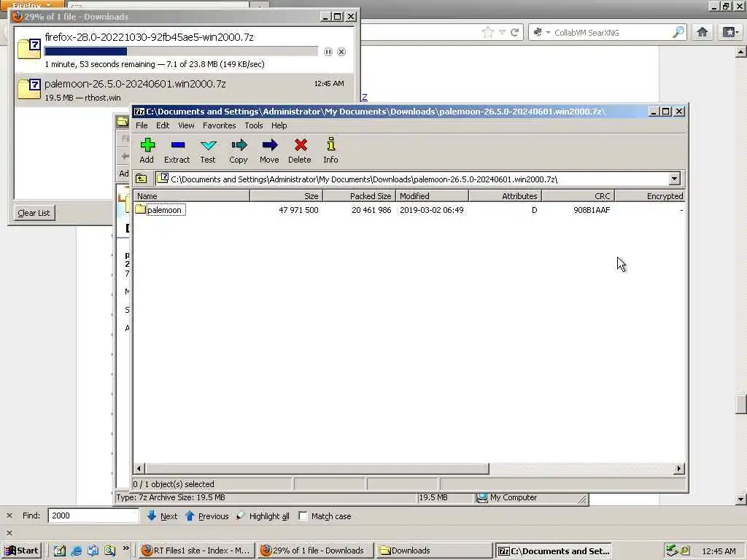The height and width of the screenshot is (560, 747).
Task: Toggle the Match case checkbox
Action: tap(303, 516)
